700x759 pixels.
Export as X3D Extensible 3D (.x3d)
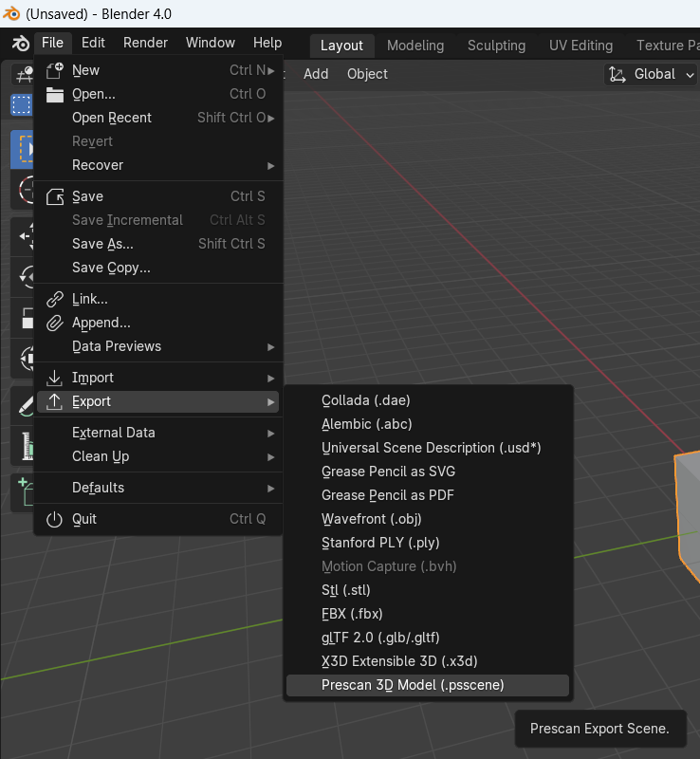(428, 661)
